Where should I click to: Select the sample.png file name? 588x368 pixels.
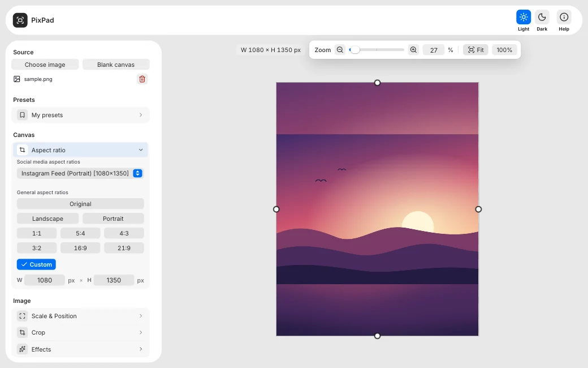point(38,79)
